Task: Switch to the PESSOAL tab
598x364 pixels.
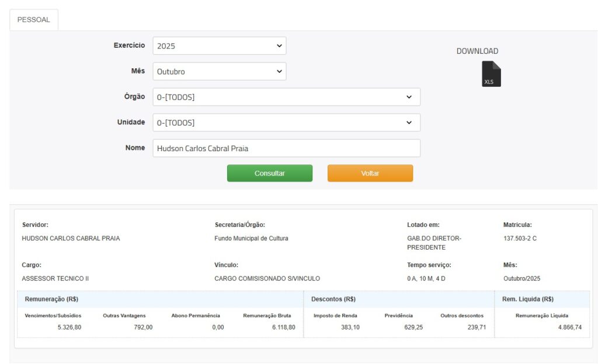Action: [x=34, y=20]
